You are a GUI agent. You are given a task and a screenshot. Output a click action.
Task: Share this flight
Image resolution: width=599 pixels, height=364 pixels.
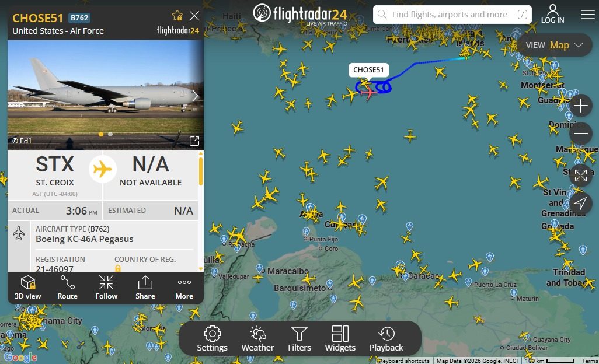tap(145, 288)
